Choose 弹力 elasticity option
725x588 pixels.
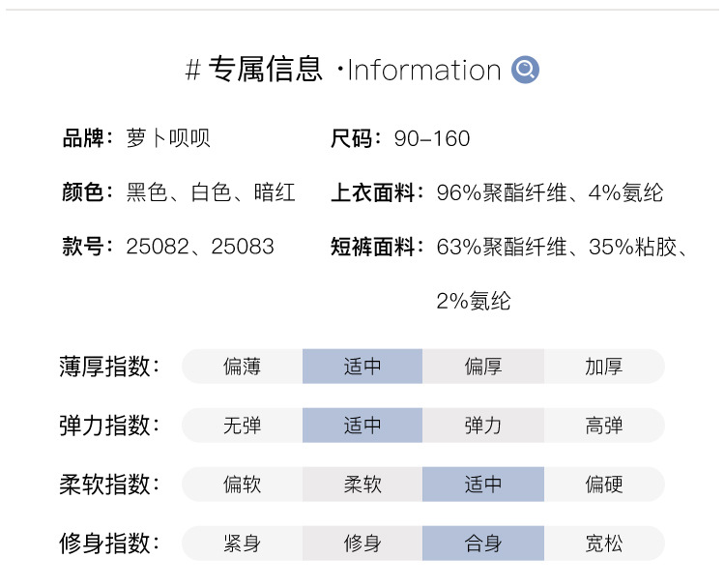click(x=483, y=426)
